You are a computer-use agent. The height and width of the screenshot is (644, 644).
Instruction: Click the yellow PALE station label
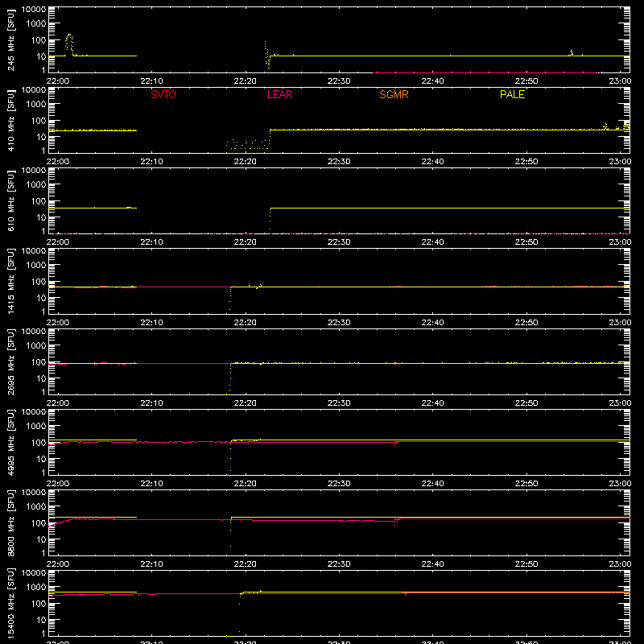click(x=512, y=94)
